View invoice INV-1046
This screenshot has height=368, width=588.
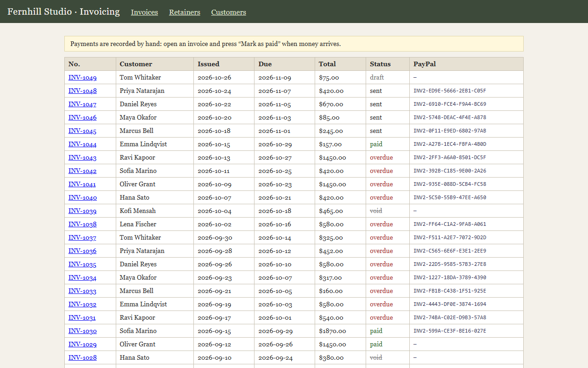click(x=83, y=118)
